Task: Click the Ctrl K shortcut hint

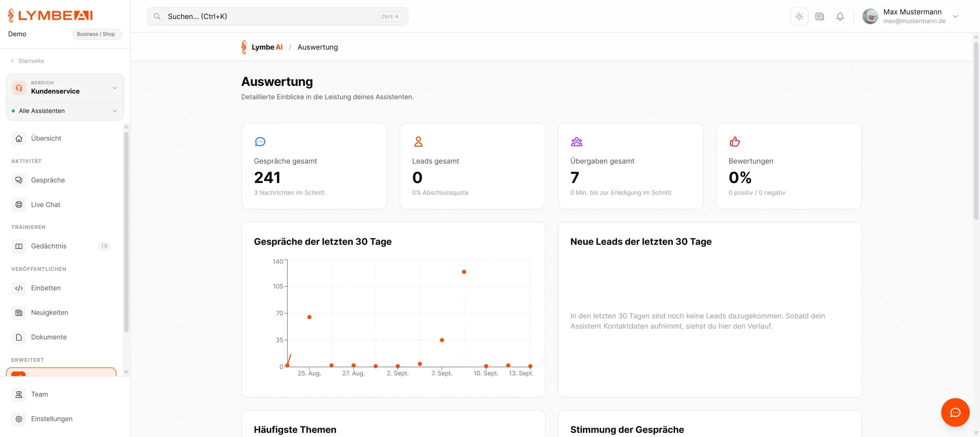Action: tap(390, 16)
